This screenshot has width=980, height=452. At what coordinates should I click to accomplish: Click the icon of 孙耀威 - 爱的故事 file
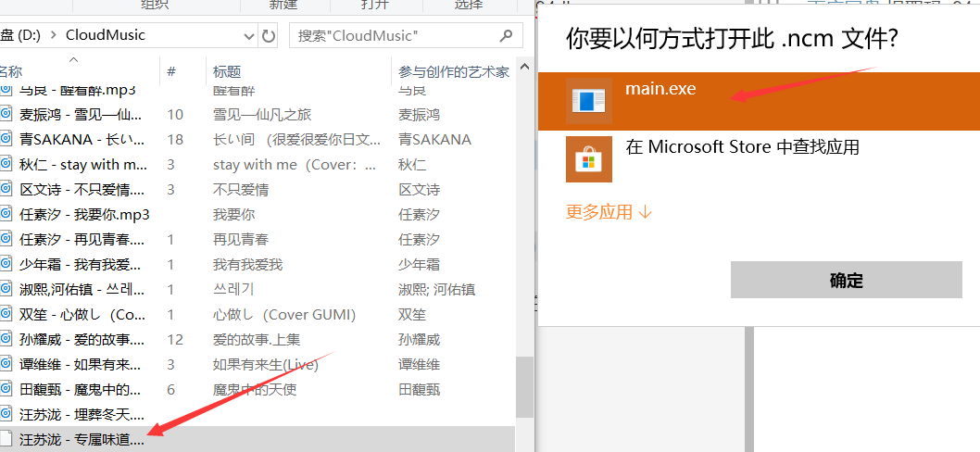[x=6, y=340]
